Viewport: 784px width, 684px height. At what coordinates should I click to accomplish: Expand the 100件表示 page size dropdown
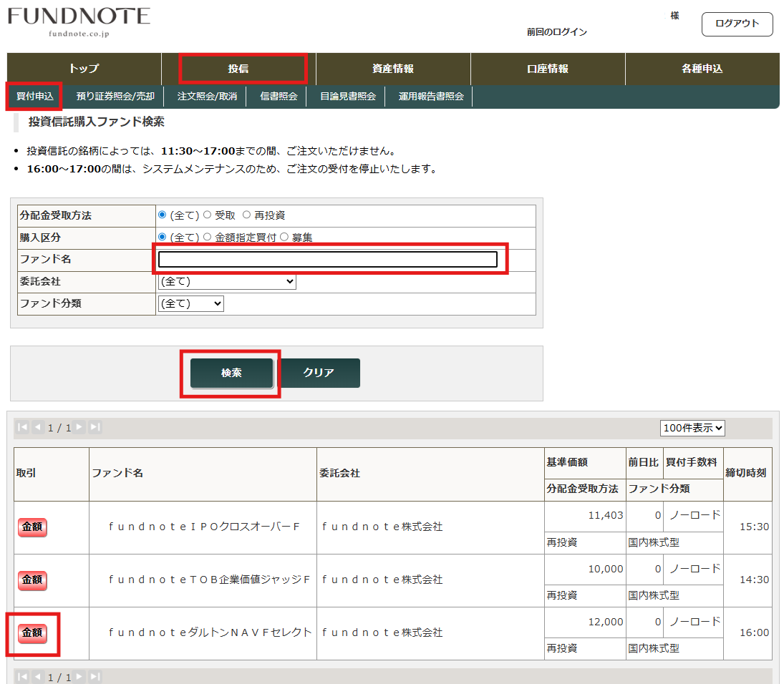(692, 428)
